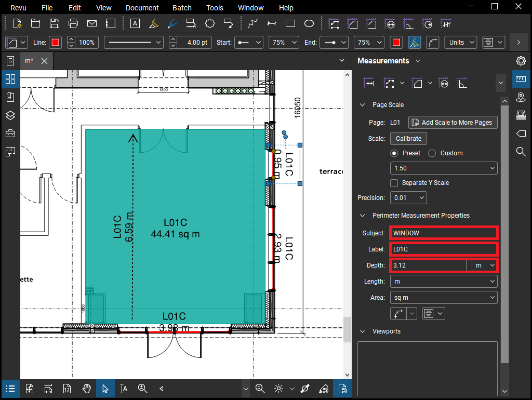Open the Precision 0.01 dropdown
The width and height of the screenshot is (532, 400).
coord(408,198)
